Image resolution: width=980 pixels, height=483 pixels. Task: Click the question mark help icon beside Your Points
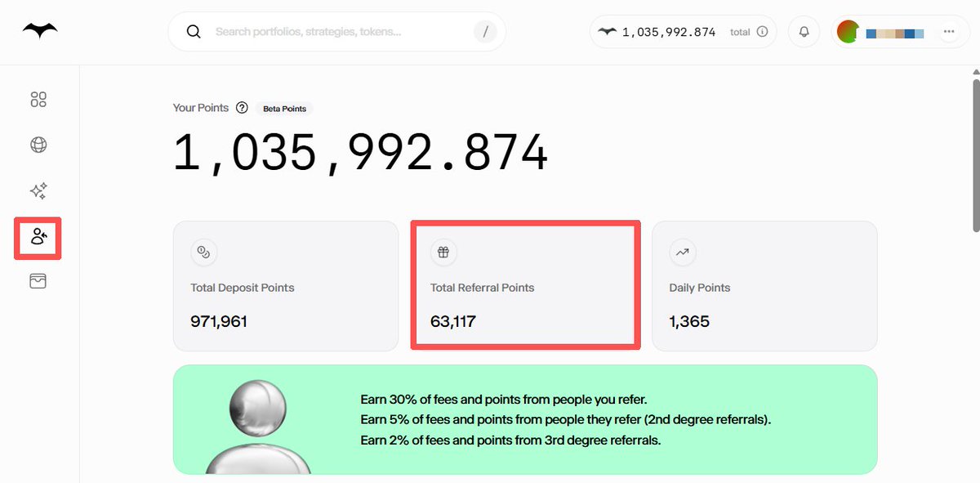[x=242, y=108]
